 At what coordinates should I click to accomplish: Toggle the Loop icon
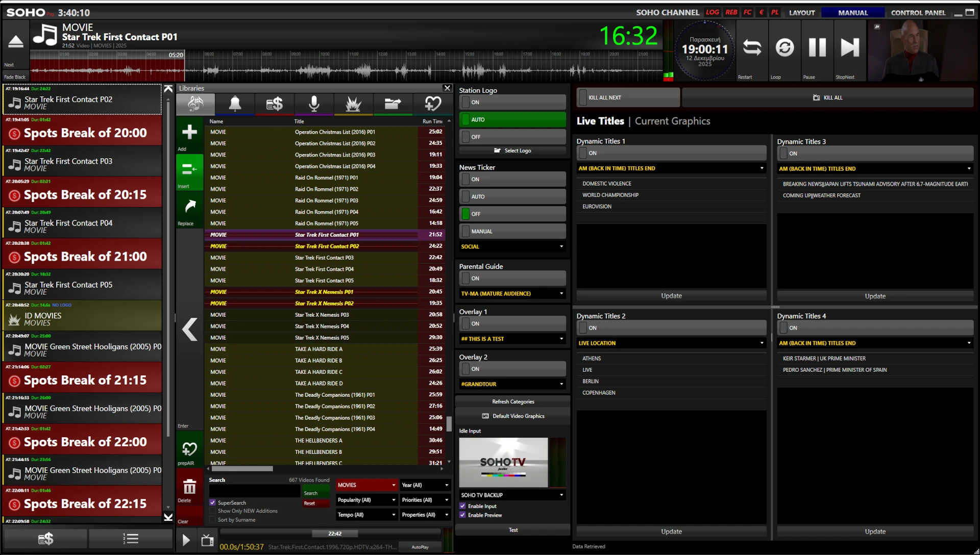click(785, 48)
